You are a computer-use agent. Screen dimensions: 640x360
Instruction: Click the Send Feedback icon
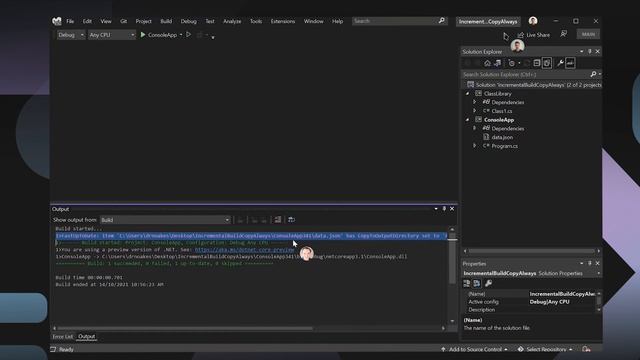coord(564,34)
